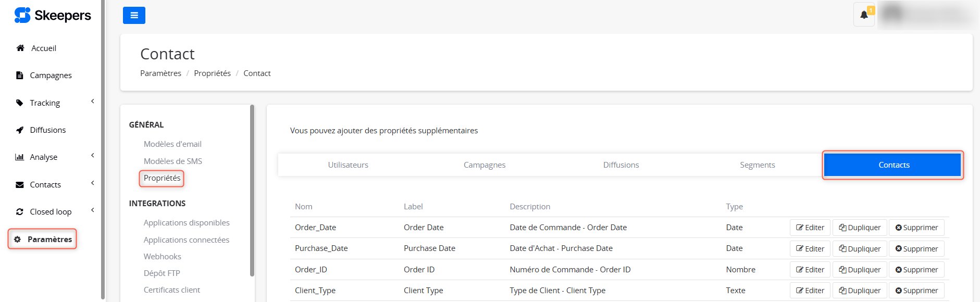980x302 pixels.
Task: Edit the Order_Date property
Action: [x=810, y=228]
